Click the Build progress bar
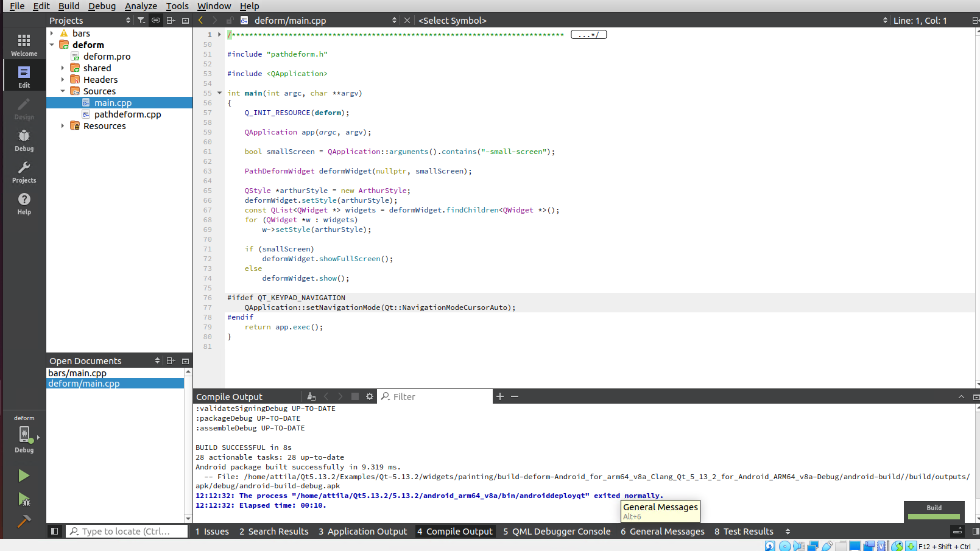Image resolution: width=980 pixels, height=551 pixels. point(934,516)
